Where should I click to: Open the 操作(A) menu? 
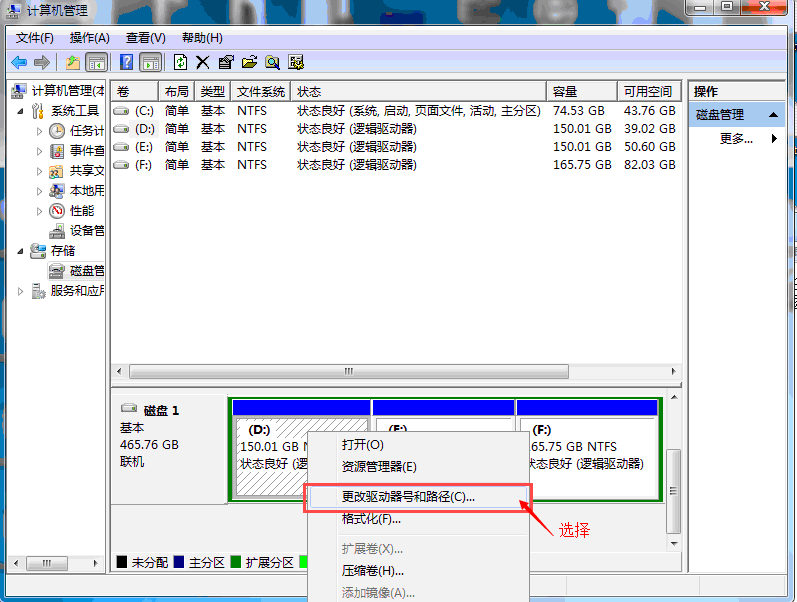[89, 38]
